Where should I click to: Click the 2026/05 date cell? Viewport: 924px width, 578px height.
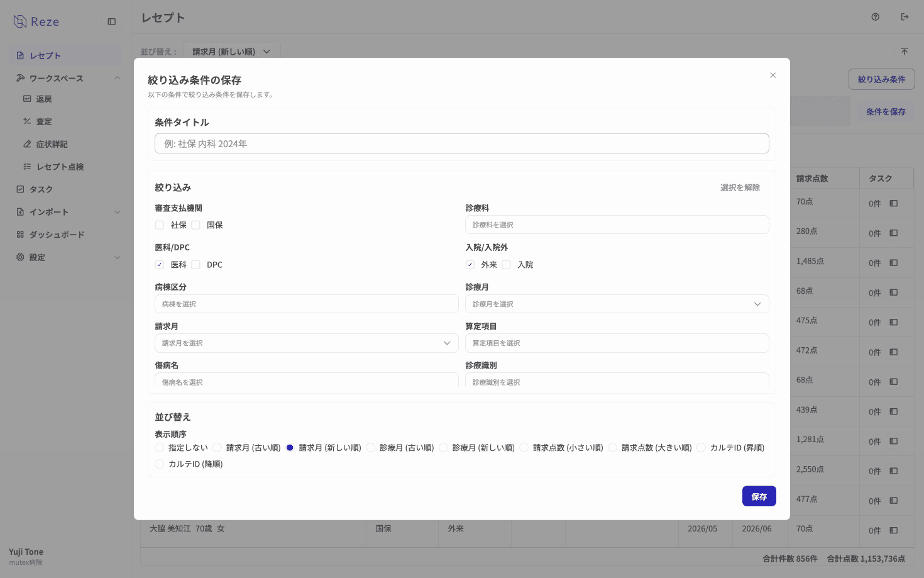click(x=702, y=529)
